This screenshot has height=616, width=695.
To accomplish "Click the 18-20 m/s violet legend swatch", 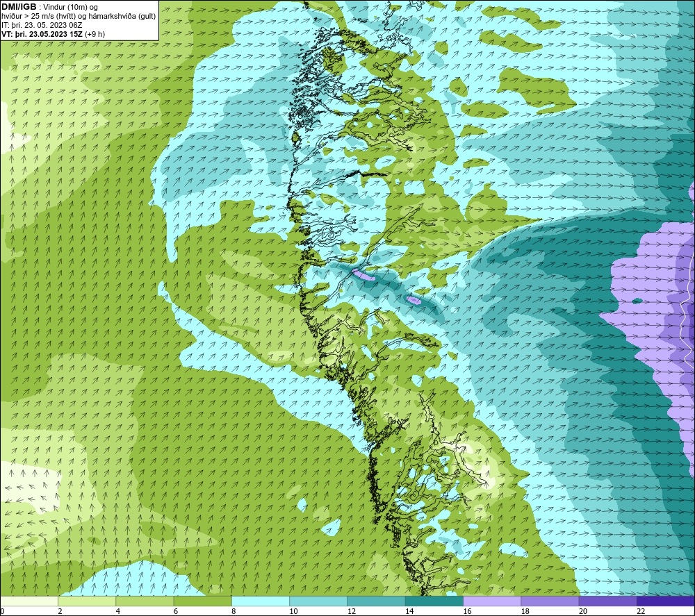I will click(x=550, y=601).
